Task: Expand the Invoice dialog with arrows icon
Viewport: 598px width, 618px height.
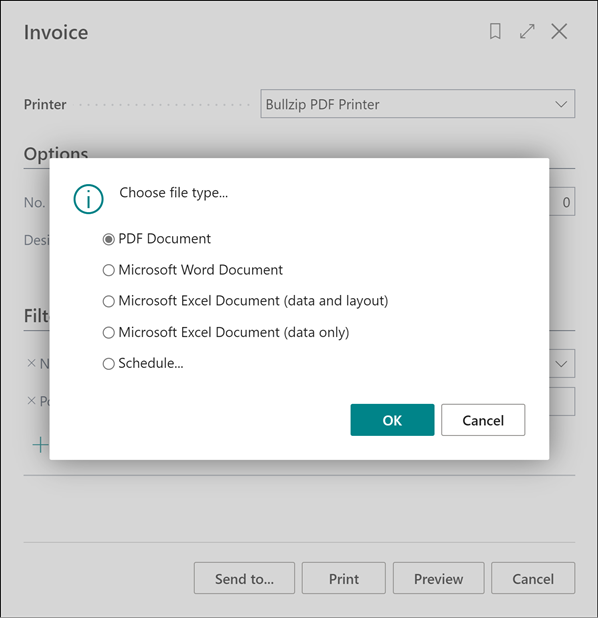Action: click(x=527, y=32)
